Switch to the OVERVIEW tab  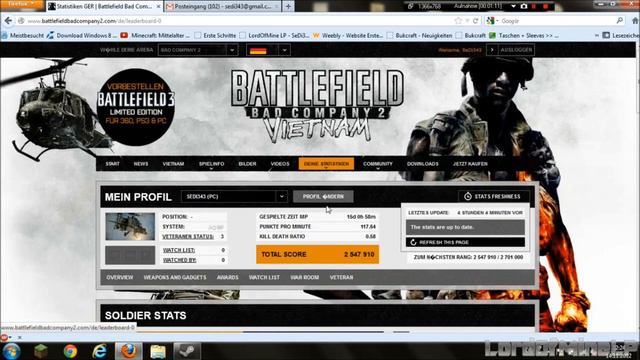(x=120, y=277)
